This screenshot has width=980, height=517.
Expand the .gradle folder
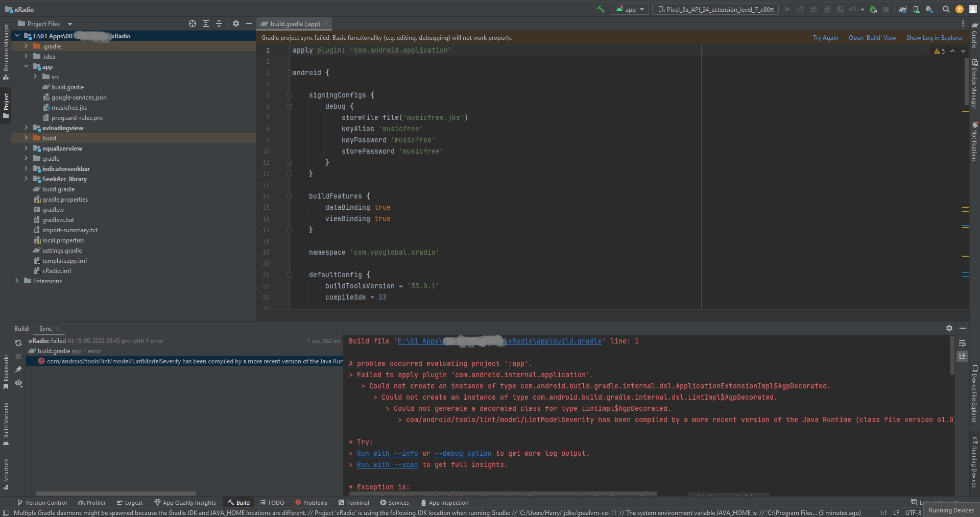tap(26, 46)
